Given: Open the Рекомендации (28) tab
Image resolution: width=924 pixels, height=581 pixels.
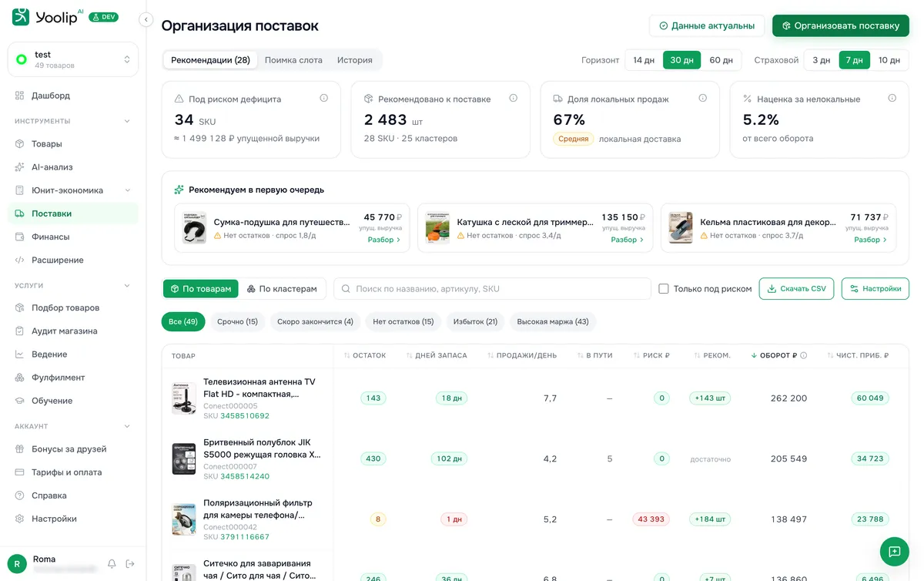Looking at the screenshot, I should tap(210, 60).
